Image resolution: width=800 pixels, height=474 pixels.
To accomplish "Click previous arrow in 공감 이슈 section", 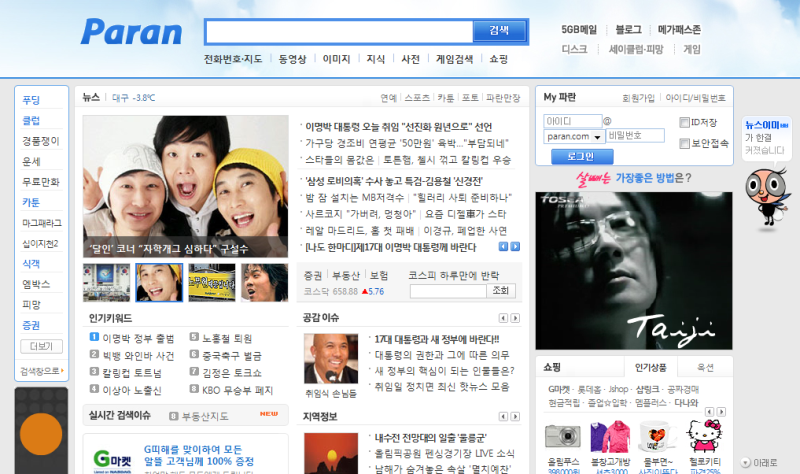I will click(x=504, y=318).
